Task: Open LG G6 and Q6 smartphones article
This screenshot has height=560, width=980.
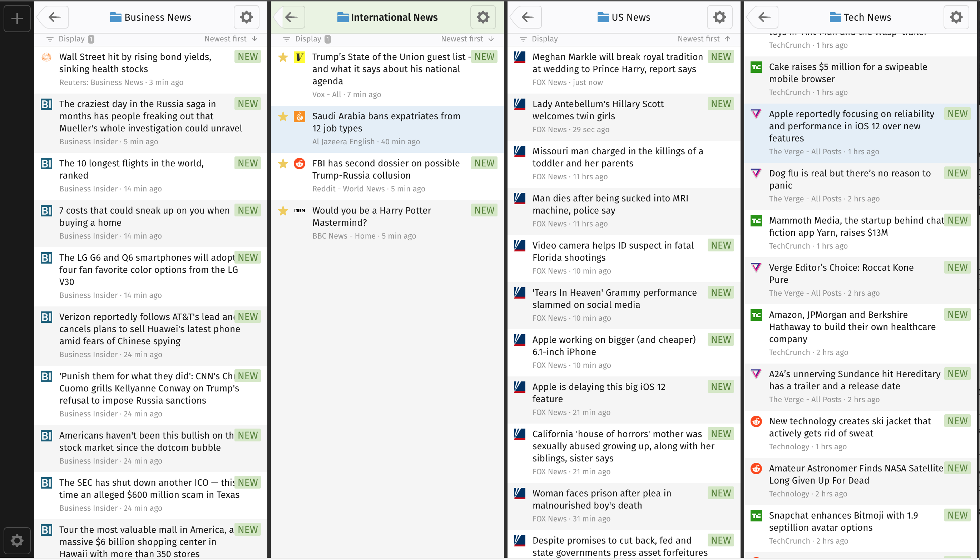Action: (151, 276)
